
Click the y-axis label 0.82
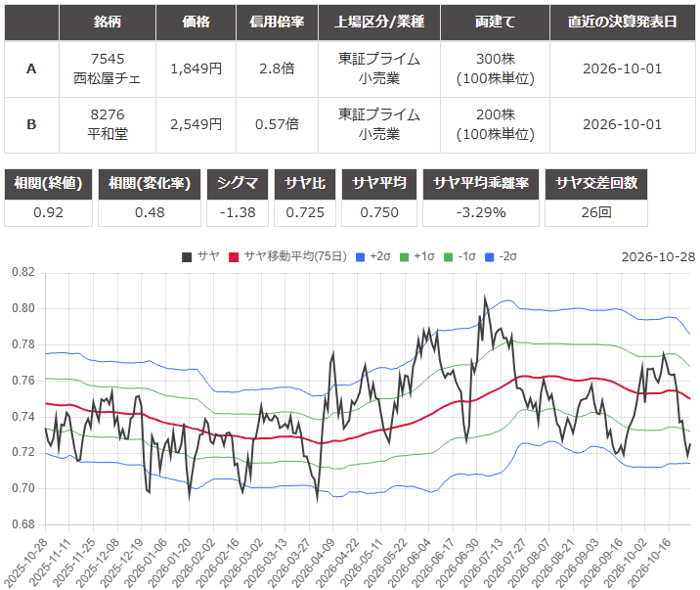(x=23, y=272)
